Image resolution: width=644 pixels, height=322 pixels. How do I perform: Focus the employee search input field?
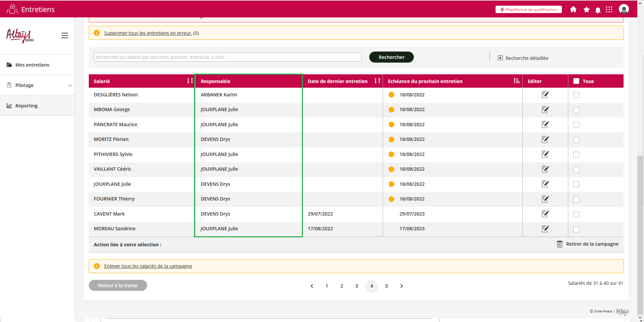coord(228,57)
